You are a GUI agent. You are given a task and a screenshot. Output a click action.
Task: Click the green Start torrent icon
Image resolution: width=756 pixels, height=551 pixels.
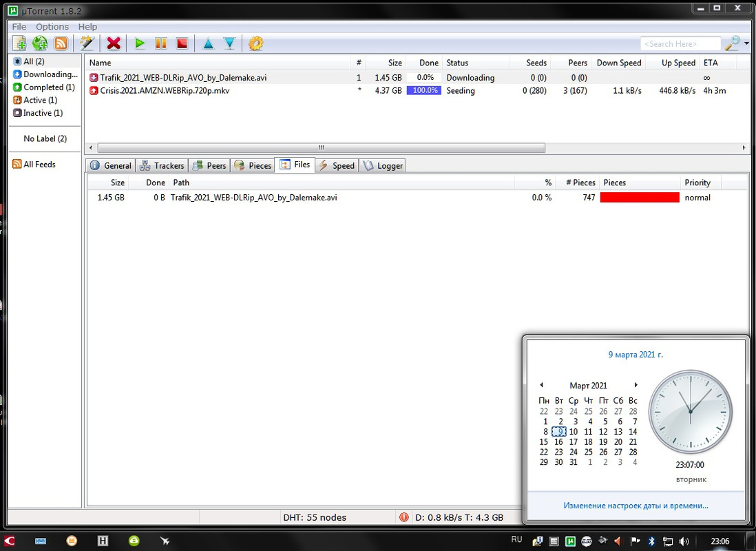[140, 43]
